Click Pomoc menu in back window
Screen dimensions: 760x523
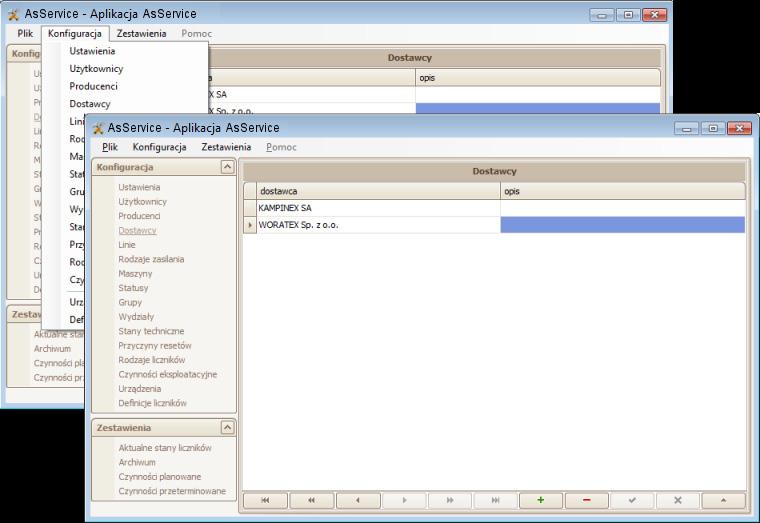click(x=196, y=33)
